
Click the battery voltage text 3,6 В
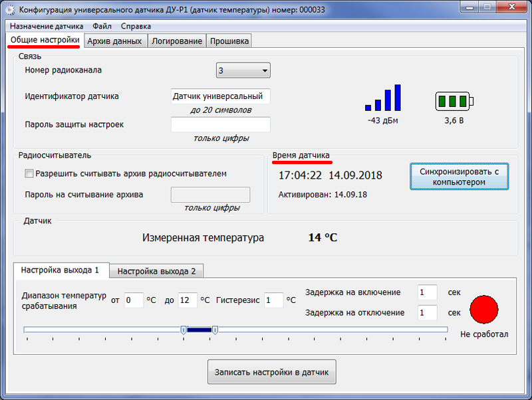coord(454,121)
